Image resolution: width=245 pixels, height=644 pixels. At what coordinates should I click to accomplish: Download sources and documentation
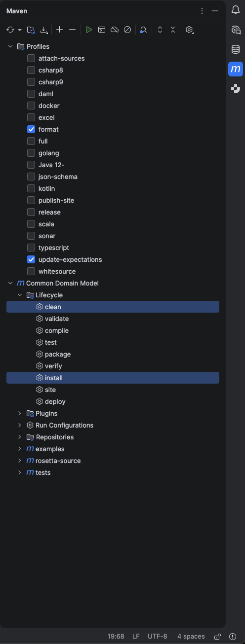click(44, 30)
